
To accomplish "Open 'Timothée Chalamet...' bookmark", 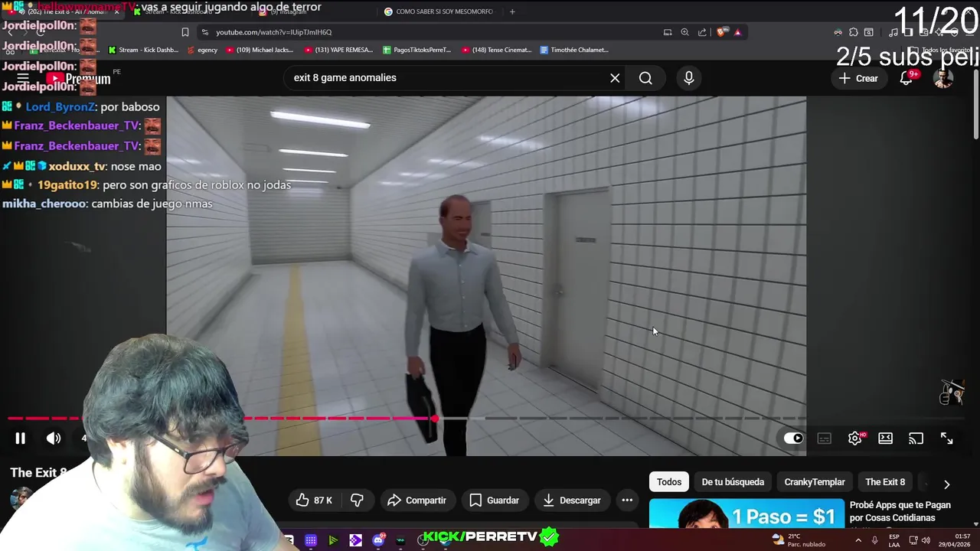I will pyautogui.click(x=574, y=50).
